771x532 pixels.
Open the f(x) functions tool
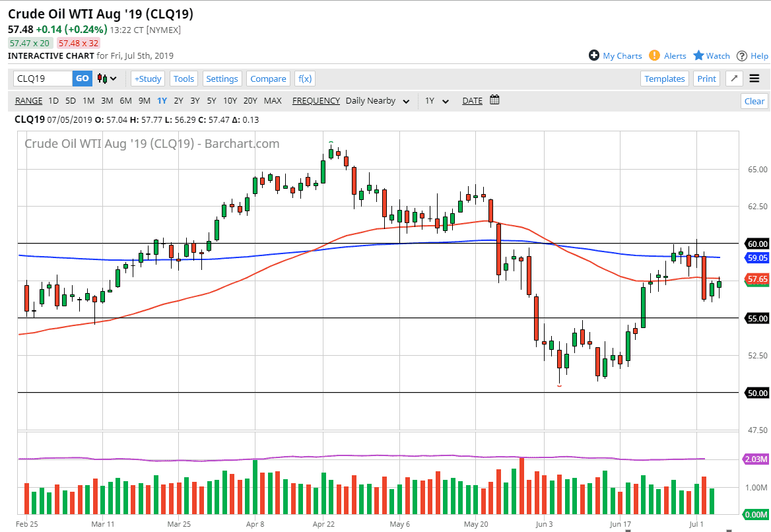(304, 78)
